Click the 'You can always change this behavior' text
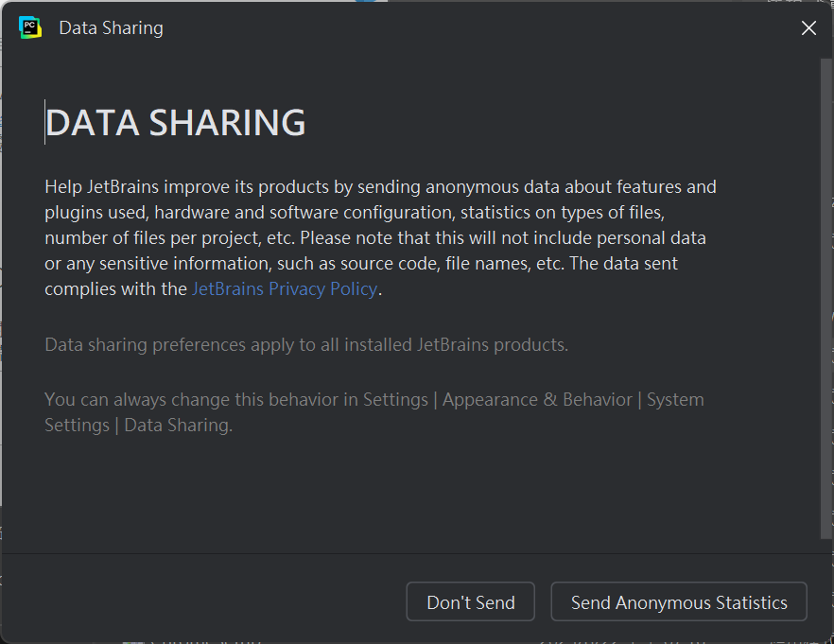This screenshot has height=644, width=834. click(374, 412)
